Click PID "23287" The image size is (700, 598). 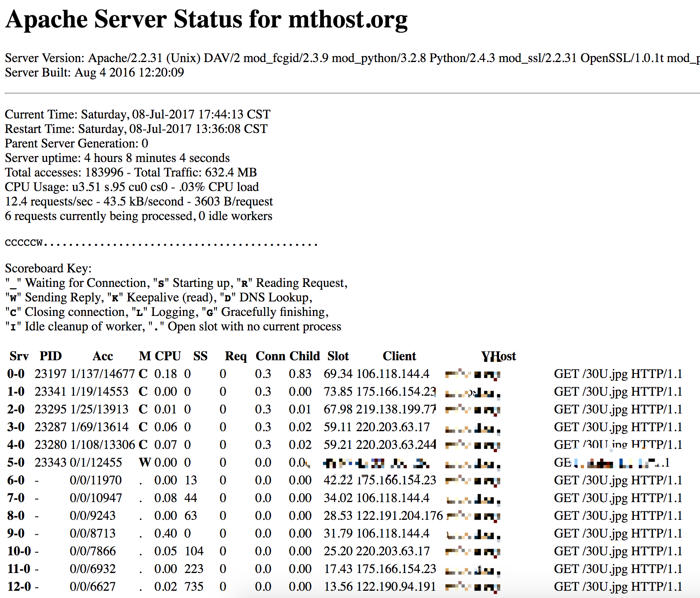pyautogui.click(x=50, y=427)
